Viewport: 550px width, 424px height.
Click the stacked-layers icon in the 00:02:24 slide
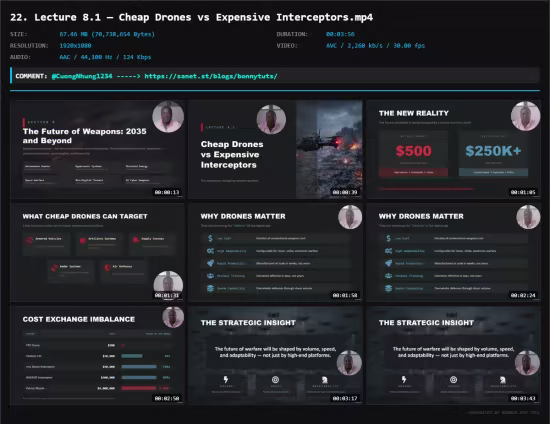pyautogui.click(x=388, y=288)
